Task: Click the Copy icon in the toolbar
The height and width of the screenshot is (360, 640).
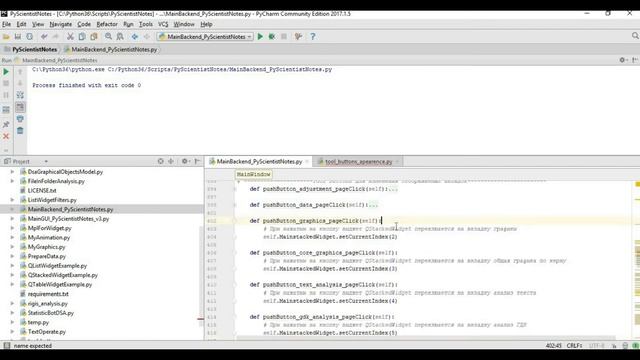Action: pos(82,37)
